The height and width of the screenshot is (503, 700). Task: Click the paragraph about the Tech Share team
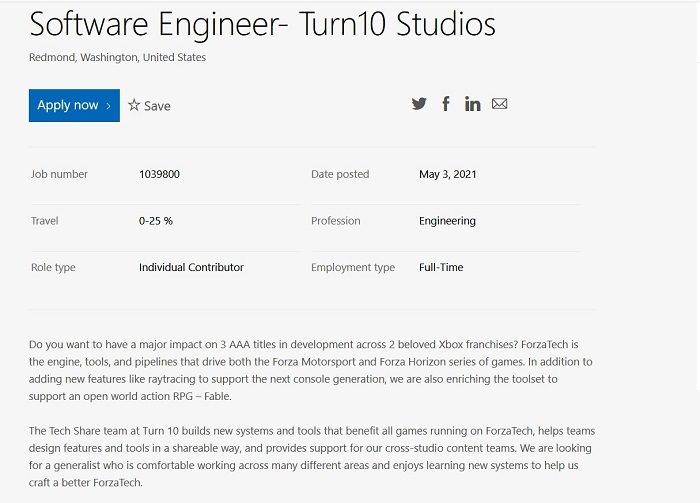(311, 456)
